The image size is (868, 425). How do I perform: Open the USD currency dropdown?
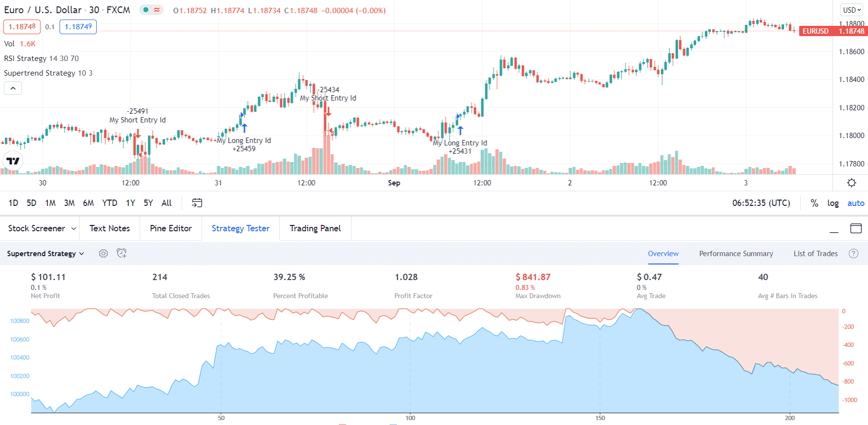pos(852,10)
